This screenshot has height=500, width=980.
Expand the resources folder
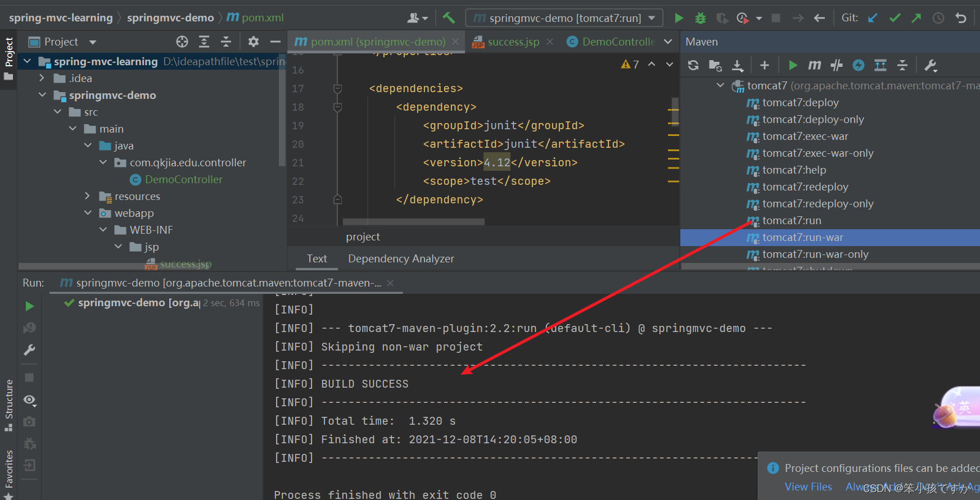[x=87, y=196]
